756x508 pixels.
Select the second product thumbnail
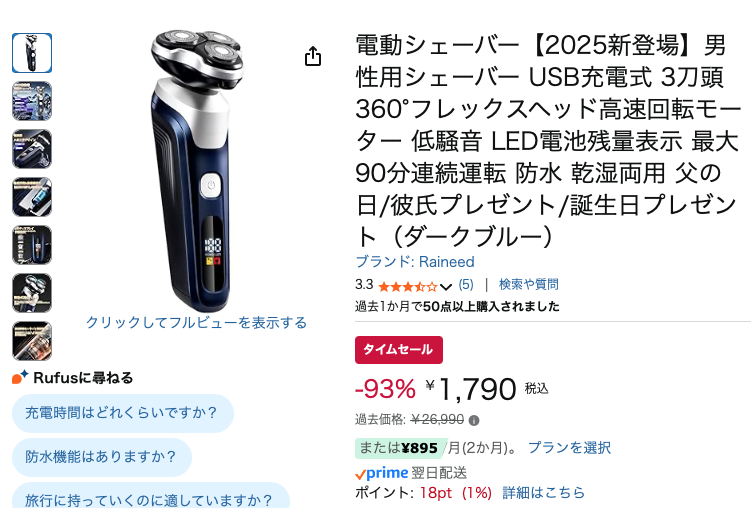pyautogui.click(x=32, y=101)
